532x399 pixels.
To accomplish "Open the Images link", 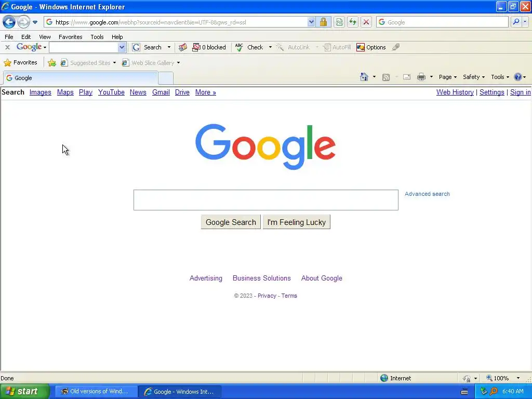I will [x=41, y=92].
